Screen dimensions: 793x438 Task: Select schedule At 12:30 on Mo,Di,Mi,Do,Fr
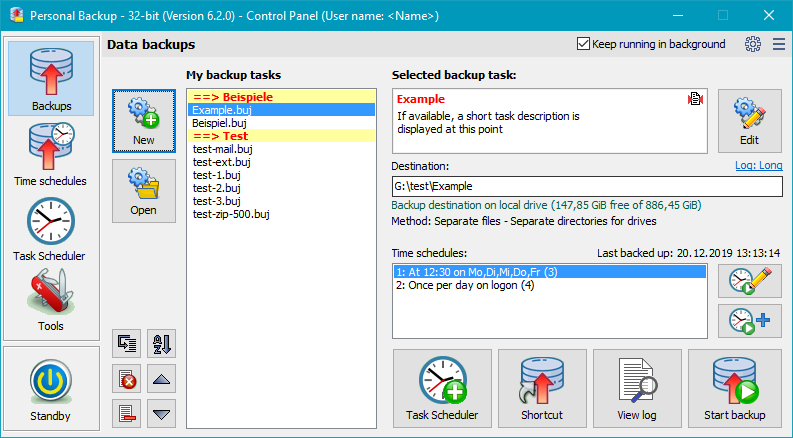pos(550,272)
